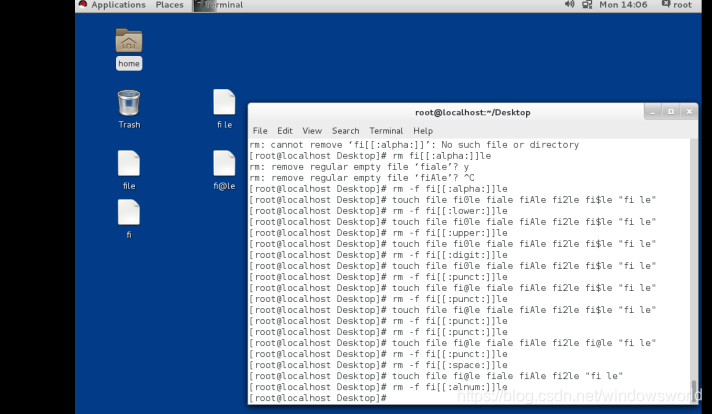Open the terminal File menu

[260, 131]
